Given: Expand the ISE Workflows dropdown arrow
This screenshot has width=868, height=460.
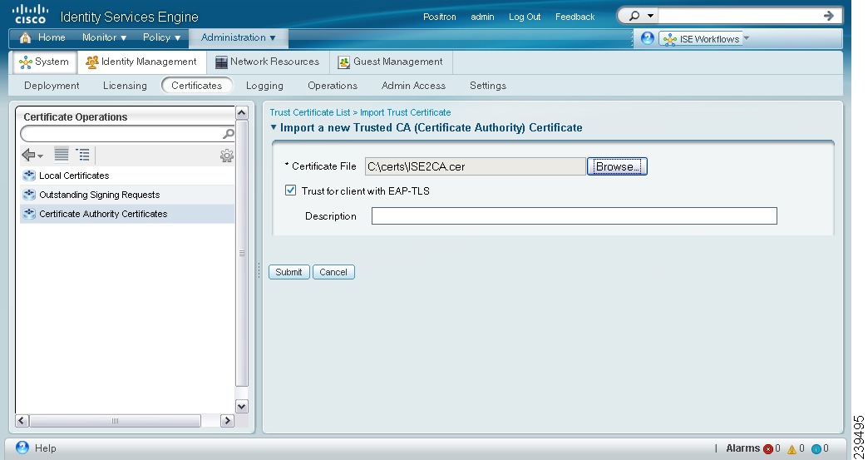Looking at the screenshot, I should click(x=747, y=38).
